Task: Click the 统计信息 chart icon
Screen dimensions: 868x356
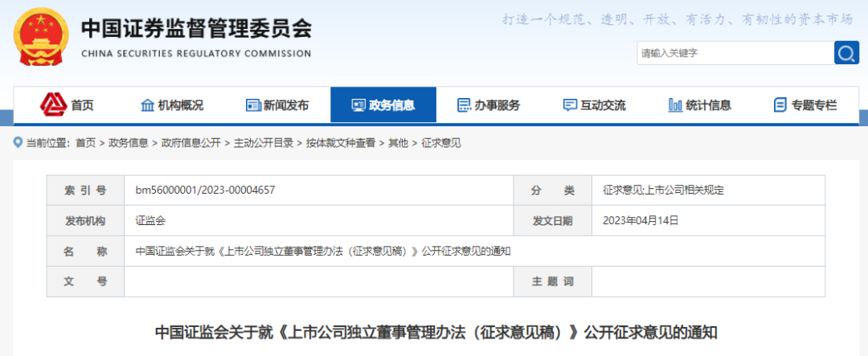Action: pos(675,105)
